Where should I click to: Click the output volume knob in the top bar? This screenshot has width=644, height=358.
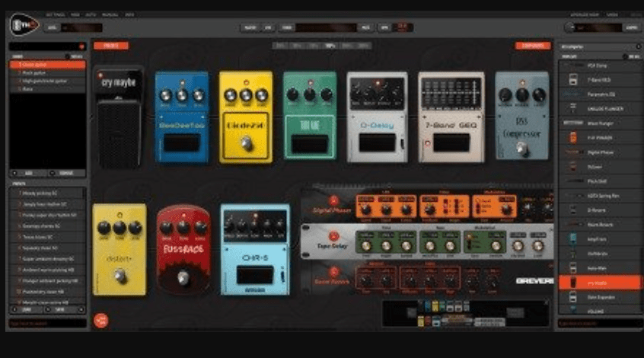[x=569, y=27]
